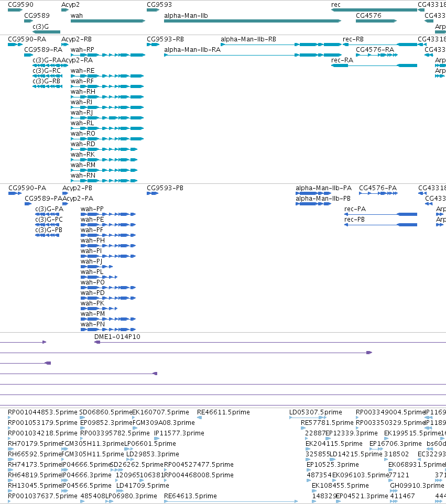Select the Acyp2 gene label in the top track

tap(70, 5)
